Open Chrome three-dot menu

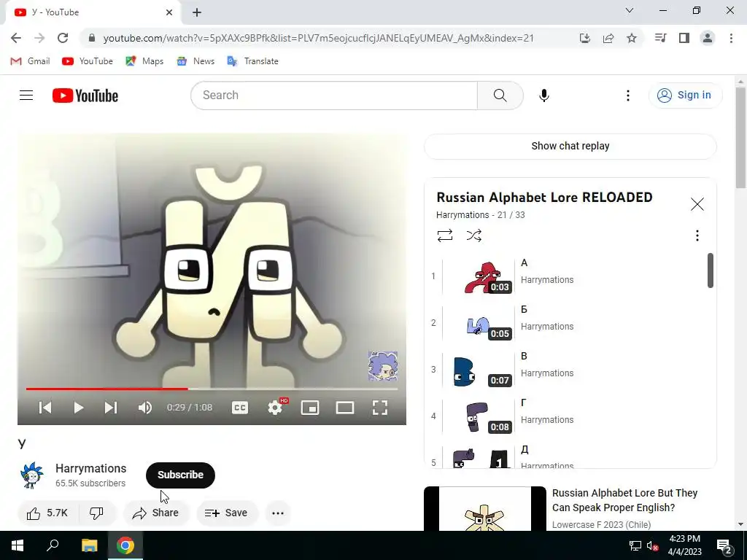pyautogui.click(x=731, y=38)
